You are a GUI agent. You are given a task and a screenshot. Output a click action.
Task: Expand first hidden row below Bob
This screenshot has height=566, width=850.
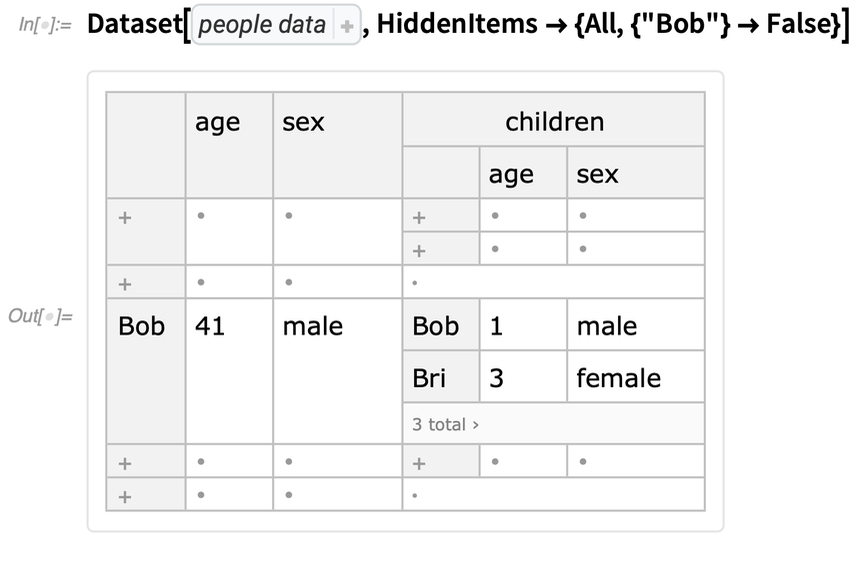(125, 463)
